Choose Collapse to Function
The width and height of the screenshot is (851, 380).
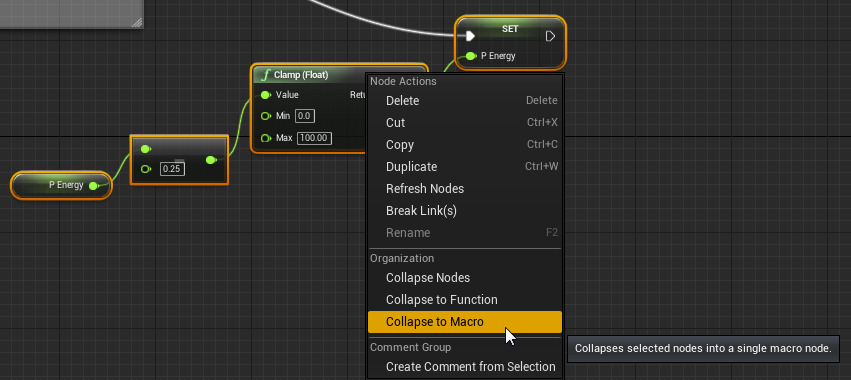coord(465,300)
